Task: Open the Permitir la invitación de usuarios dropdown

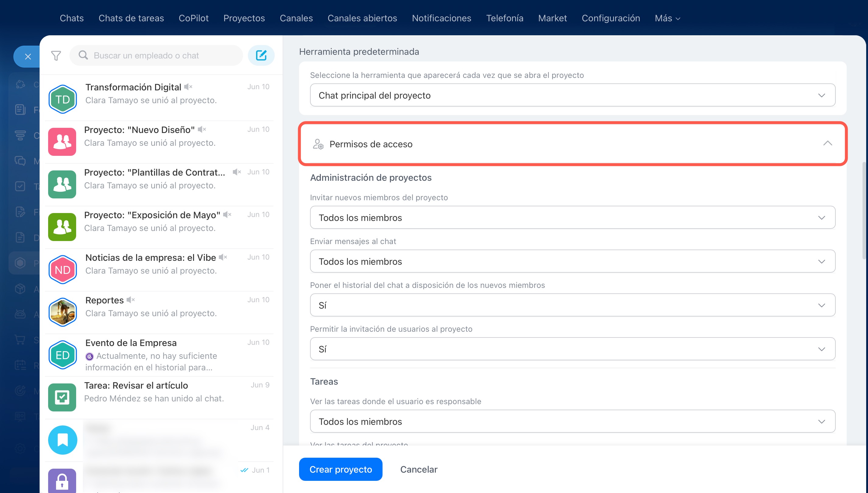Action: (x=573, y=349)
